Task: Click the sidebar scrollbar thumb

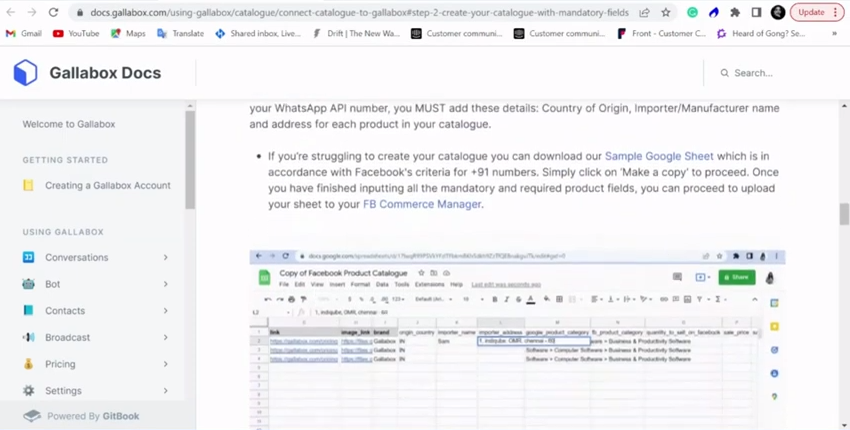Action: (190, 160)
